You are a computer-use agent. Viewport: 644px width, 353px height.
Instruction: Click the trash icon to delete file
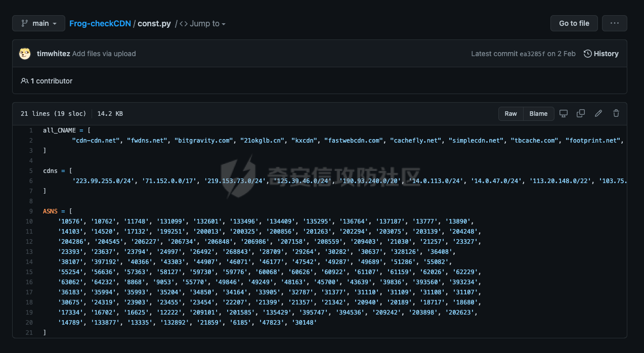(x=616, y=113)
